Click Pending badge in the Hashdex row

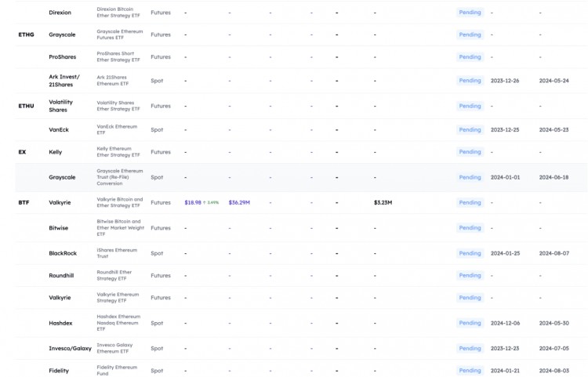[470, 323]
